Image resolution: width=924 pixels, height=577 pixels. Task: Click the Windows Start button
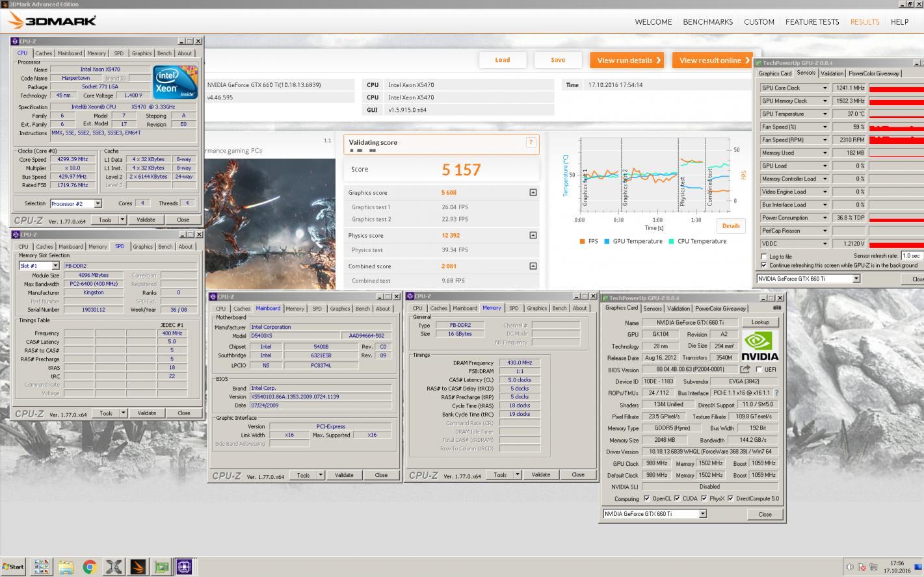coord(13,567)
